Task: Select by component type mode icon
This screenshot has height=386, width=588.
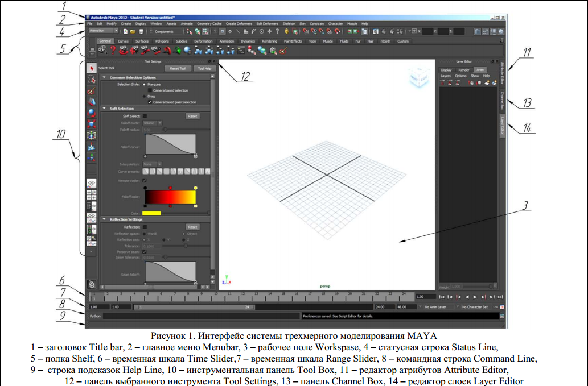Action: tap(205, 31)
